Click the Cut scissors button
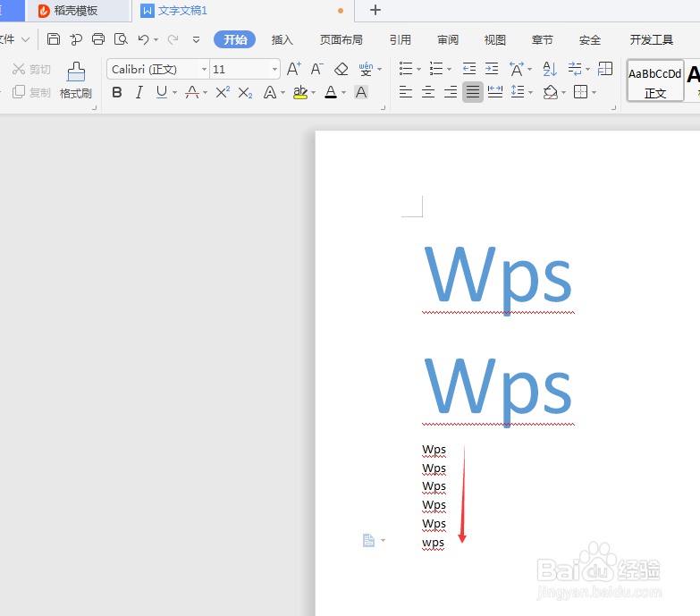The image size is (700, 616). pyautogui.click(x=31, y=69)
